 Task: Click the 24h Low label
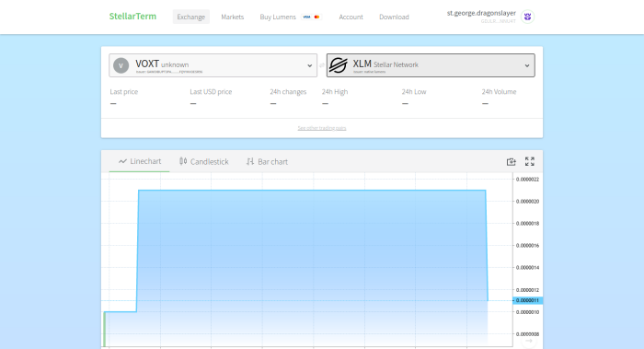point(414,92)
